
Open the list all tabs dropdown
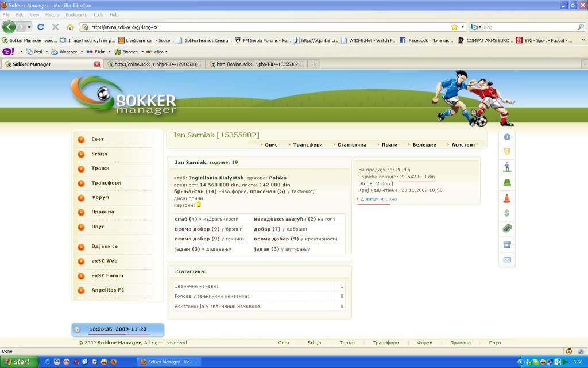584,64
